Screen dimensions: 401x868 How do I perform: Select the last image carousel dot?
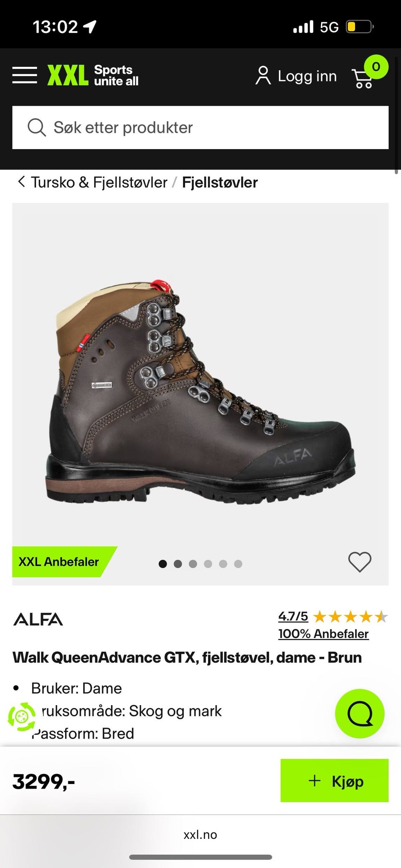point(238,564)
